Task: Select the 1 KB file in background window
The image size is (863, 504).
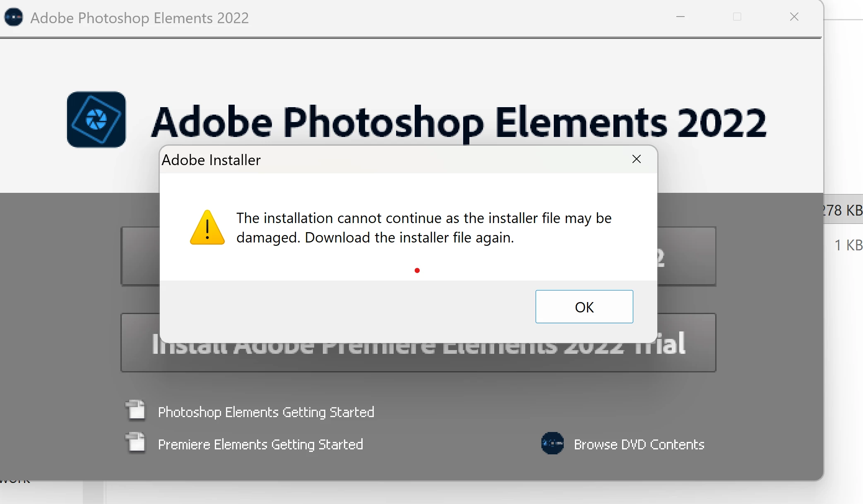Action: (848, 245)
